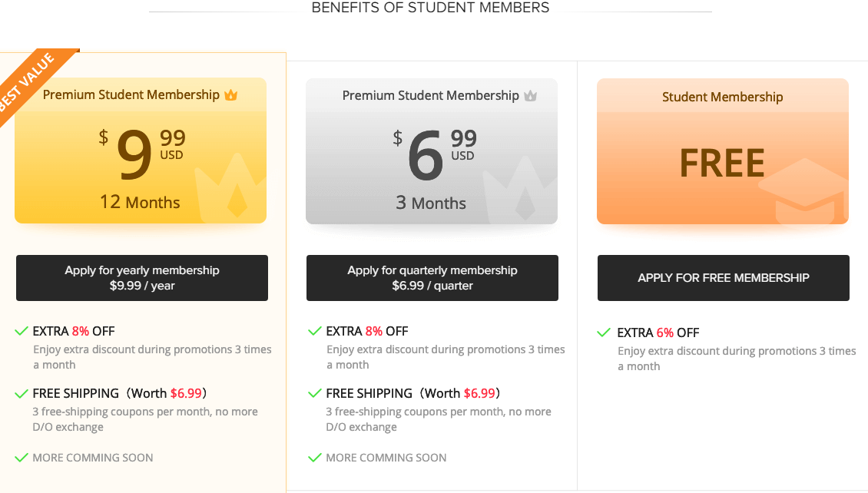The width and height of the screenshot is (868, 493).
Task: Click yearly plan FREE SHIPPING Worth $6.99 text
Action: point(120,393)
